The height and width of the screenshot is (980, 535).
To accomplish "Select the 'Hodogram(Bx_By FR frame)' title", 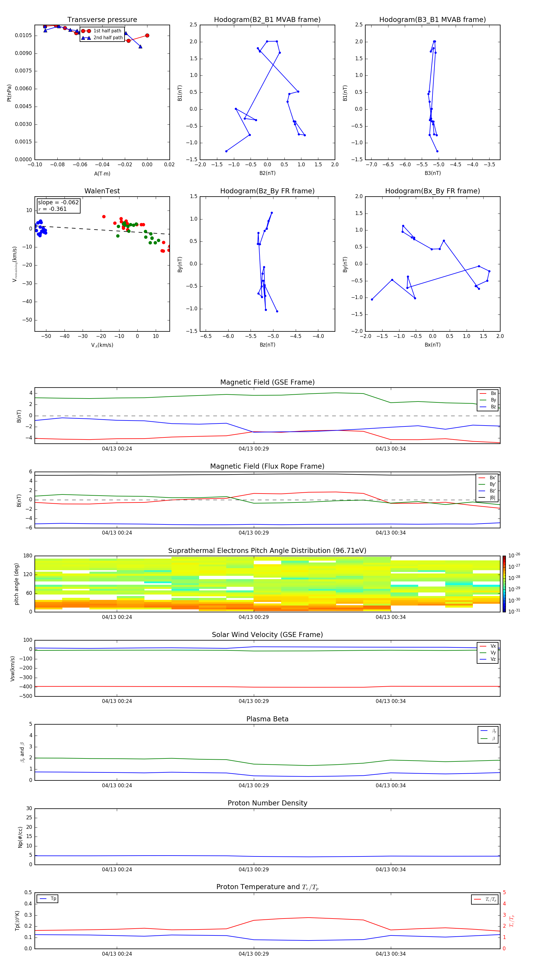I will point(432,191).
